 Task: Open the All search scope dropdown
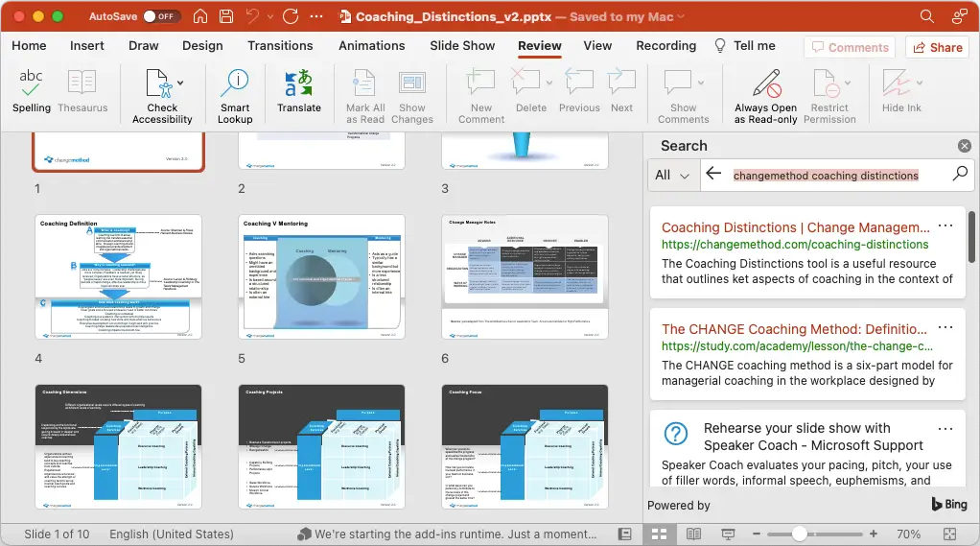[x=672, y=175]
